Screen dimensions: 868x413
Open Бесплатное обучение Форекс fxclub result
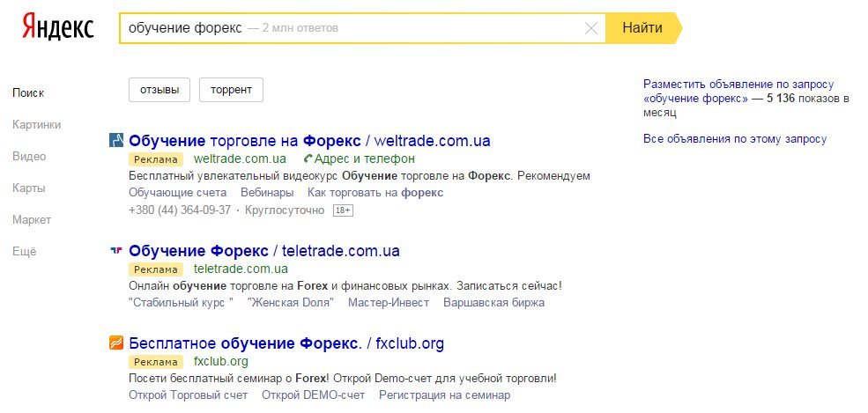point(286,343)
